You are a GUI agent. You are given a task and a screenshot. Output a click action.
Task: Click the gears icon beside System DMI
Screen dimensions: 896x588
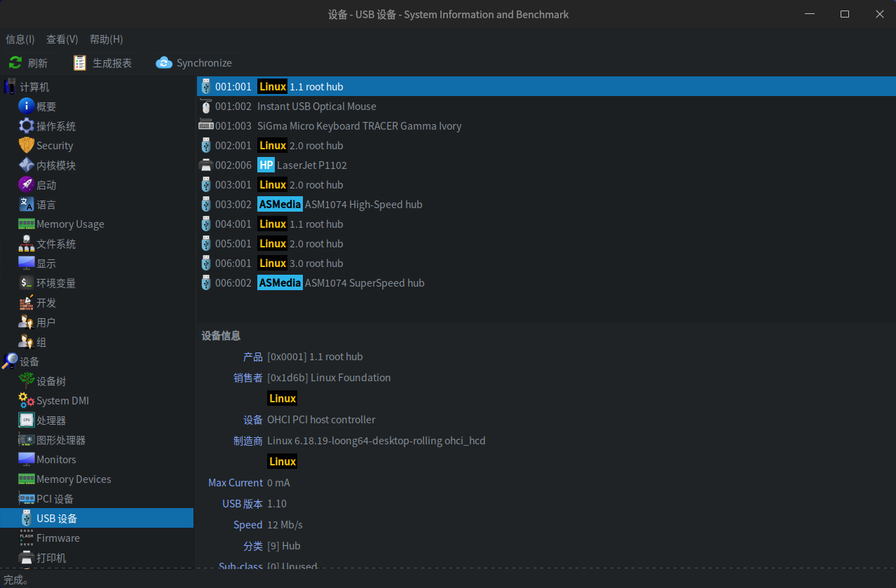point(27,400)
